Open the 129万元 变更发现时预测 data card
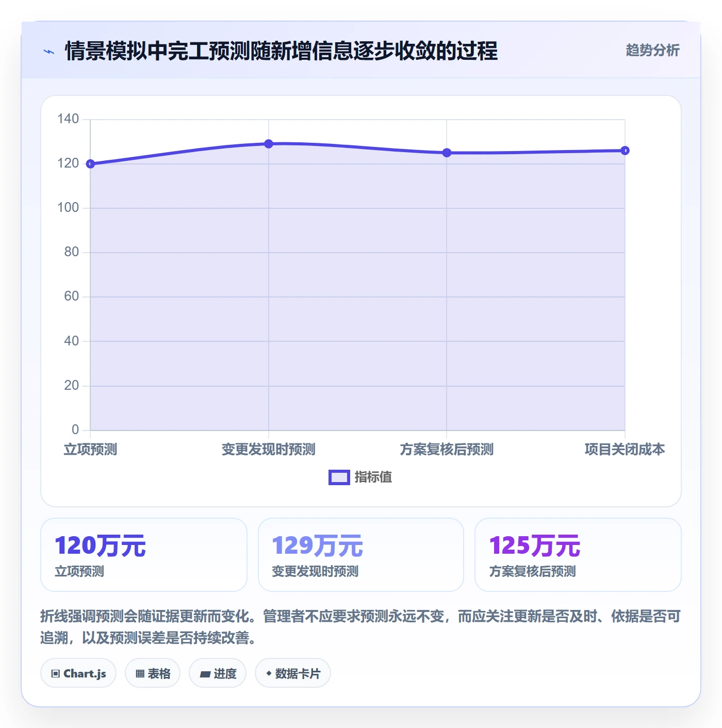The image size is (722, 728). pyautogui.click(x=361, y=555)
